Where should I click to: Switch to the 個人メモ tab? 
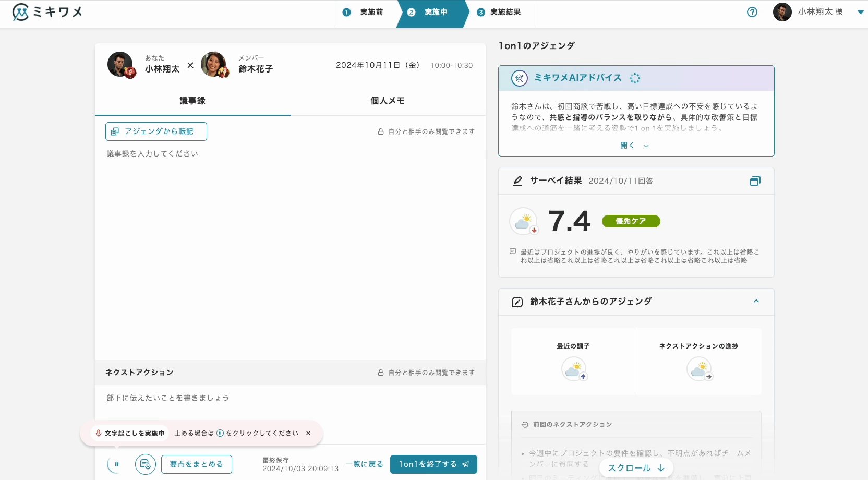pyautogui.click(x=388, y=101)
